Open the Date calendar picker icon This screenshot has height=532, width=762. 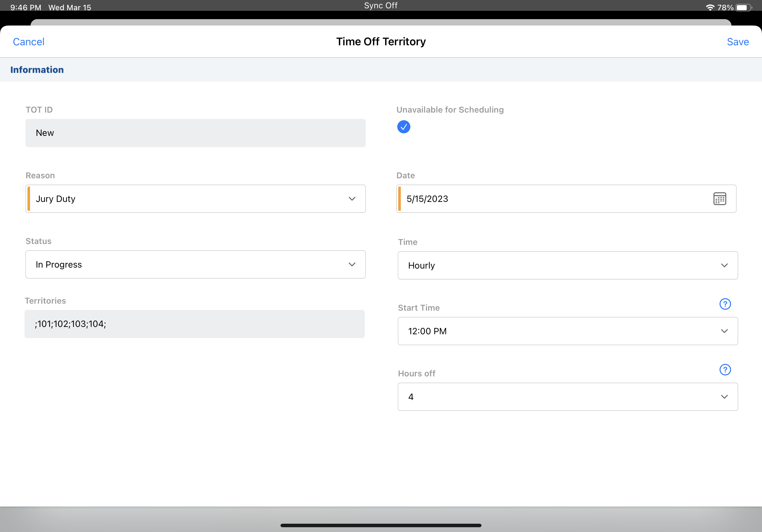(x=719, y=199)
